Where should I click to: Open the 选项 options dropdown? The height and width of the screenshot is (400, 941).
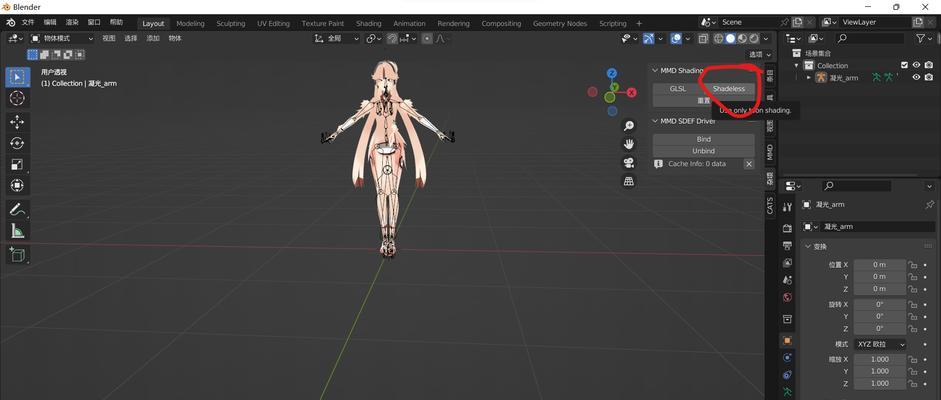(759, 55)
